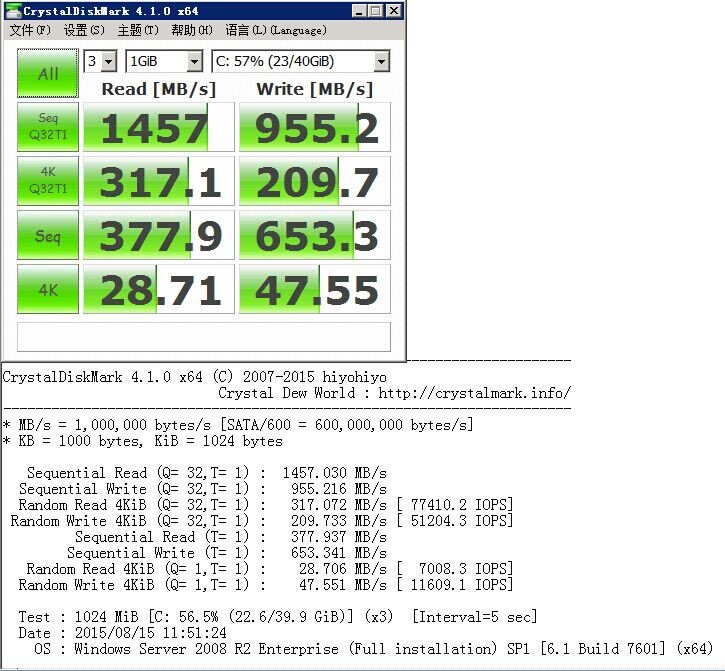Click the Read [MB/s] column header
This screenshot has height=671, width=725.
pos(159,89)
